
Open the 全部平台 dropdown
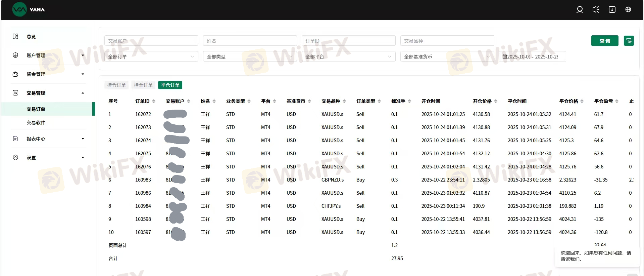click(349, 56)
